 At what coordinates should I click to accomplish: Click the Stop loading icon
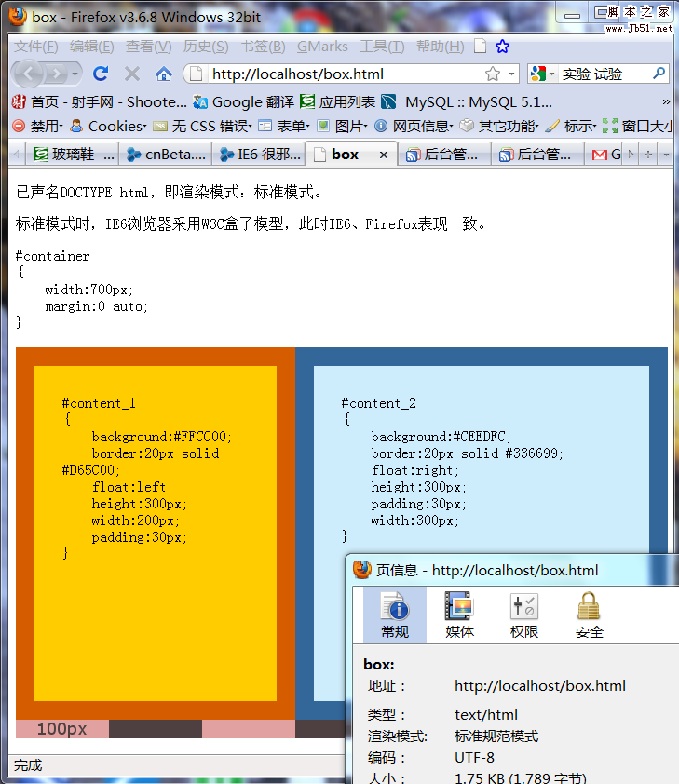pyautogui.click(x=132, y=74)
